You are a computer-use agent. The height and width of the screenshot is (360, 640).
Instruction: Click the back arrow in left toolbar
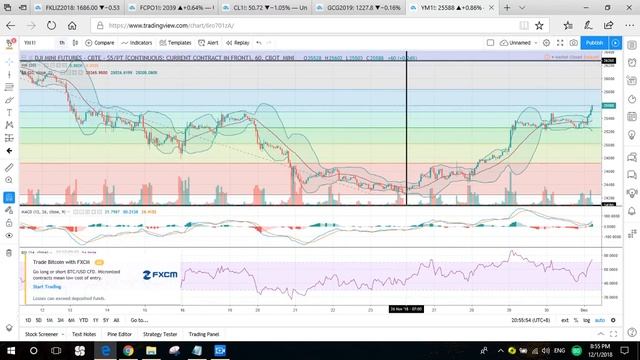pyautogui.click(x=9, y=151)
